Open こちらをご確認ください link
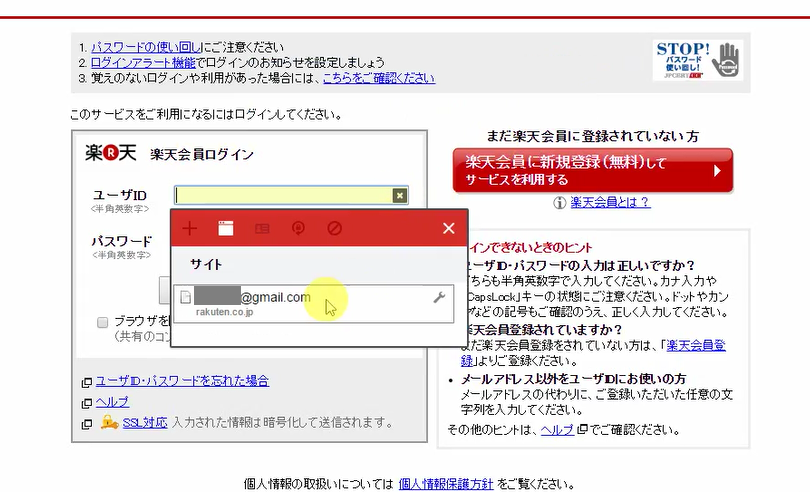 pyautogui.click(x=379, y=78)
